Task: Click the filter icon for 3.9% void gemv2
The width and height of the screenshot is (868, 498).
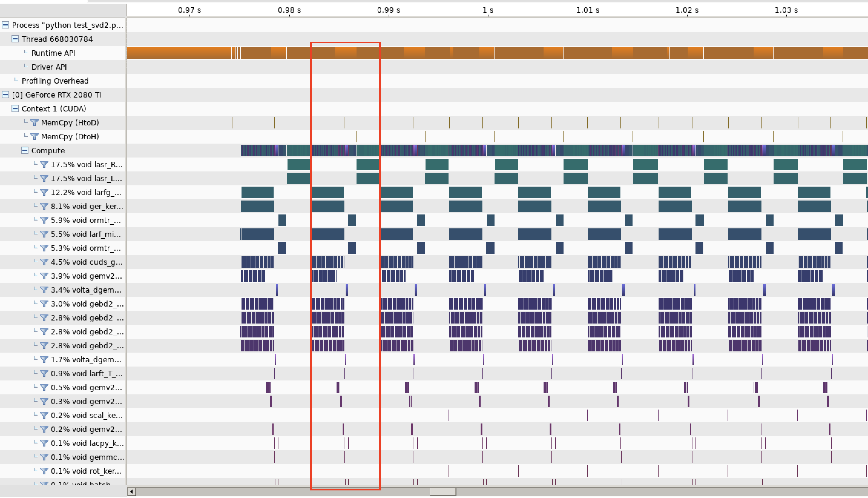Action: pyautogui.click(x=44, y=276)
